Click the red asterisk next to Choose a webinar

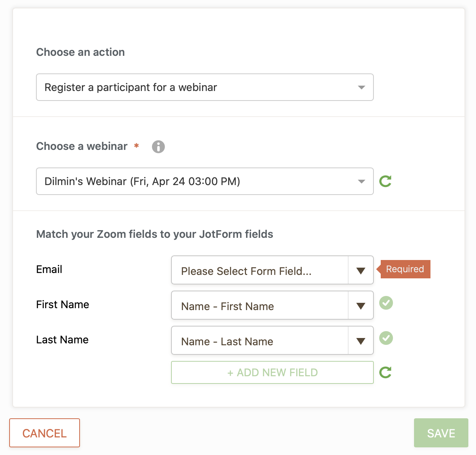click(137, 146)
